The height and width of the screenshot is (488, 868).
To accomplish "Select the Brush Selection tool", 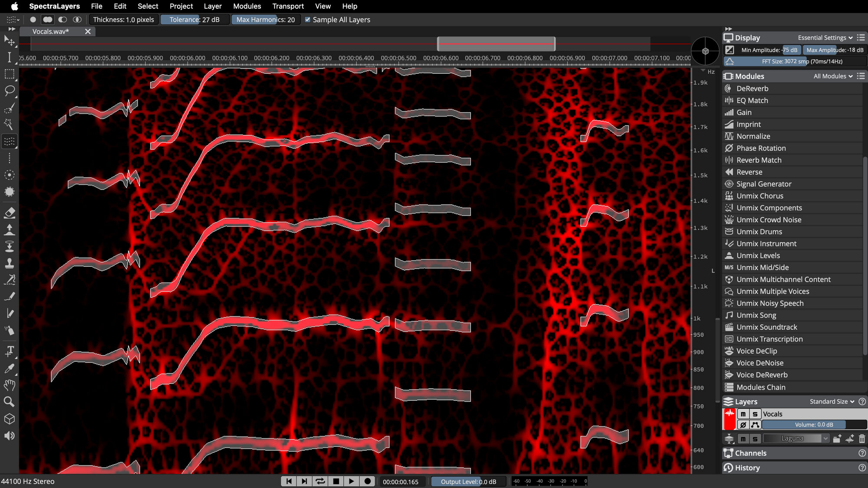I will (x=9, y=108).
